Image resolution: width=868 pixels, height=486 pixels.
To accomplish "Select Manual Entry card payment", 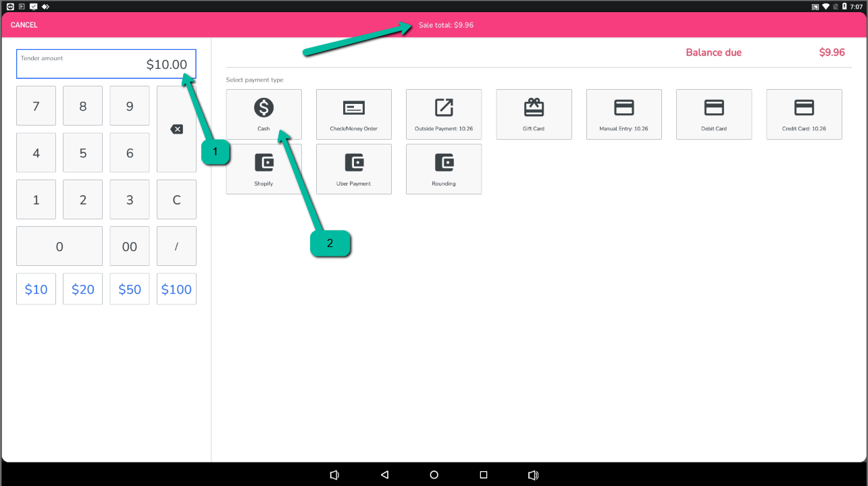I will coord(623,114).
